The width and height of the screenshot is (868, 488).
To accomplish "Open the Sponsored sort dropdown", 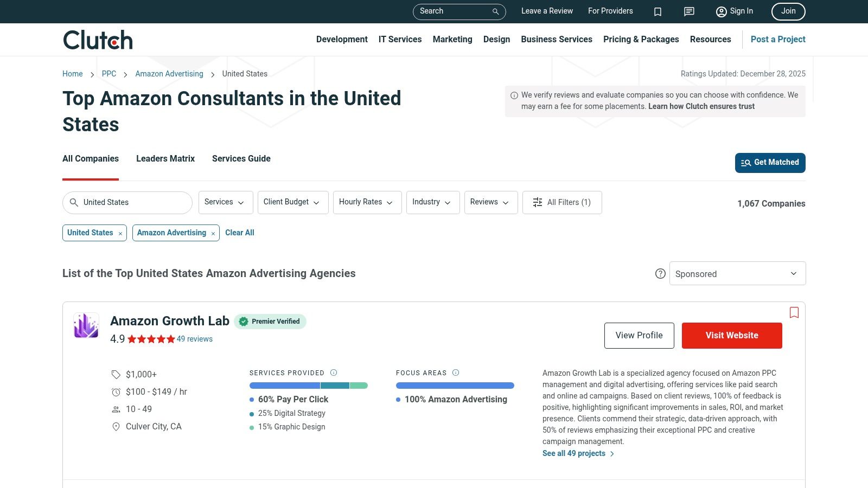I will click(738, 273).
